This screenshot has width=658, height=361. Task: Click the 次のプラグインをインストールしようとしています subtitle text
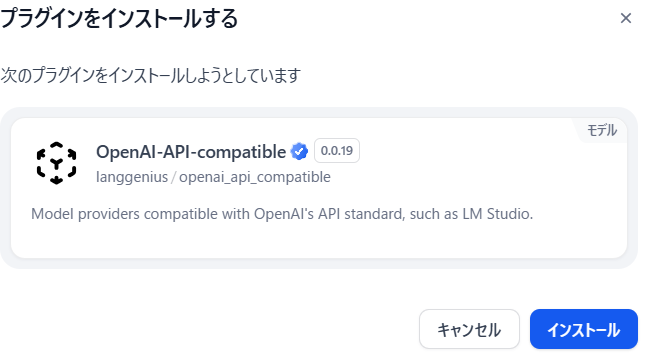[151, 76]
